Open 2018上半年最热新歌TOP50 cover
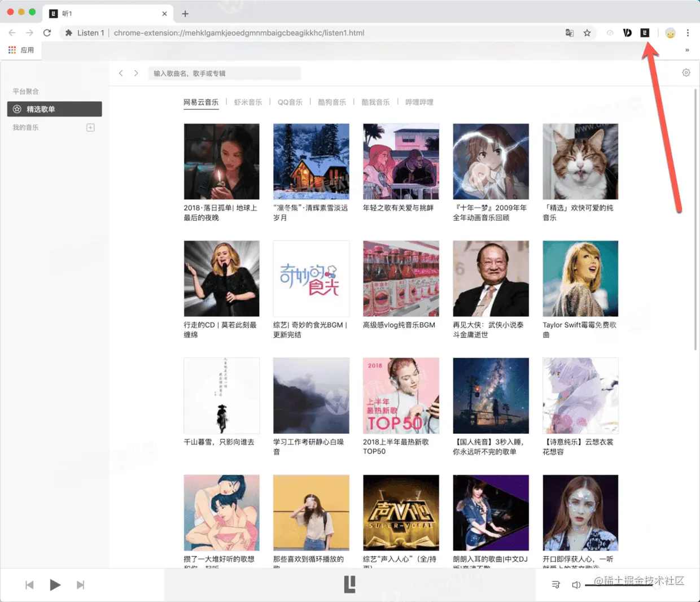Screen dimensions: 700x602 (x=401, y=395)
